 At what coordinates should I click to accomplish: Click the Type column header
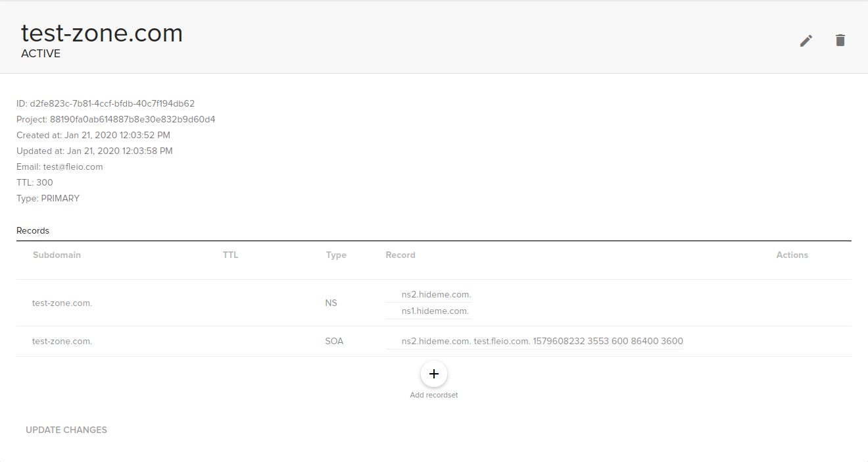click(x=336, y=255)
